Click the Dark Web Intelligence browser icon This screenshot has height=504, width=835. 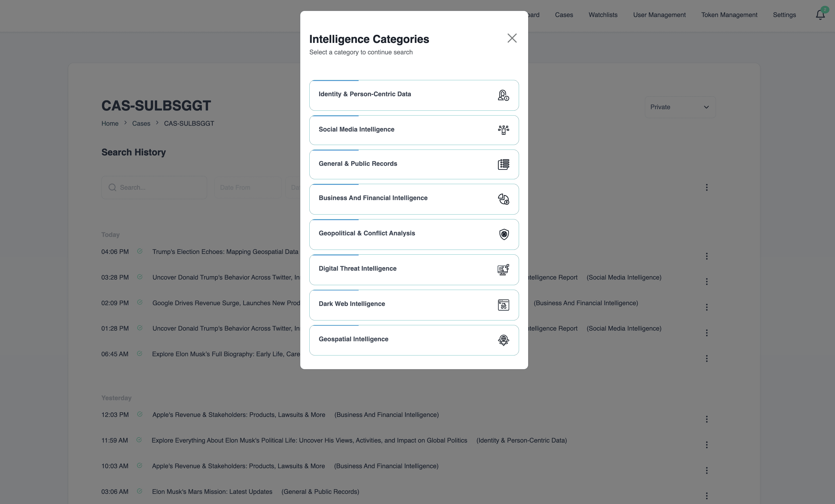503,305
